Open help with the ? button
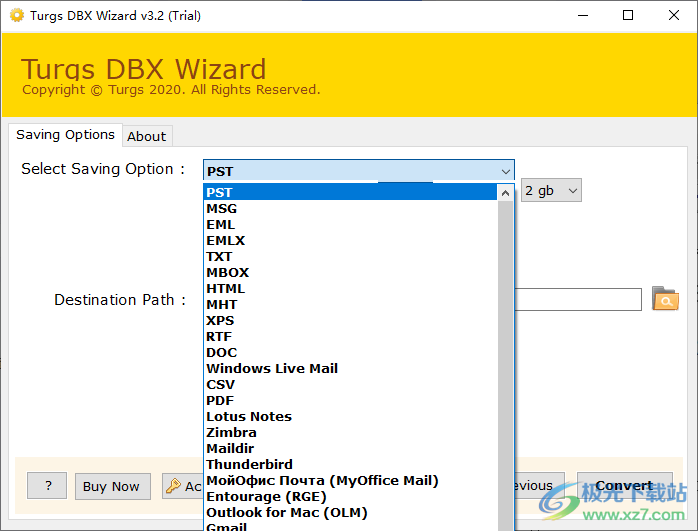This screenshot has width=698, height=531. [47, 486]
